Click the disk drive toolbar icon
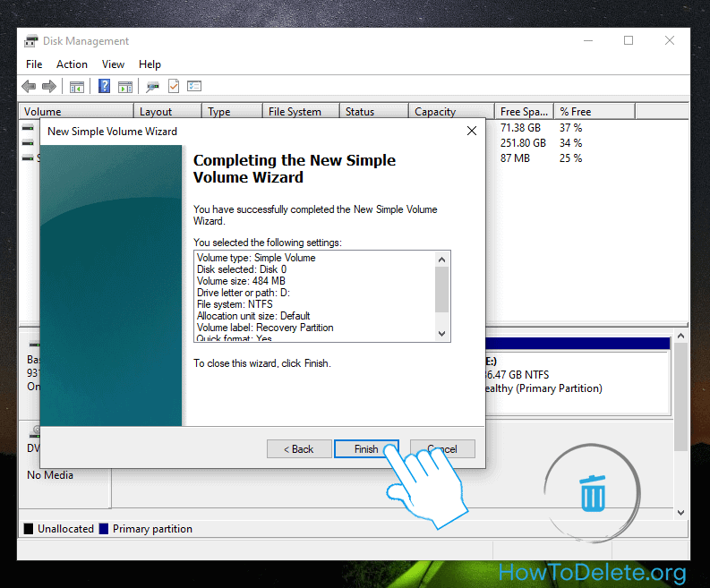This screenshot has height=588, width=710. tap(153, 87)
